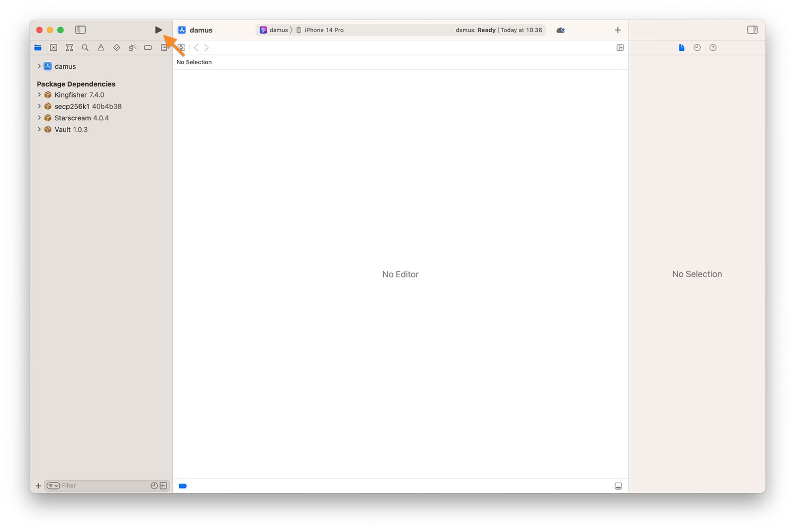
Task: Go forward in editor history
Action: point(207,48)
